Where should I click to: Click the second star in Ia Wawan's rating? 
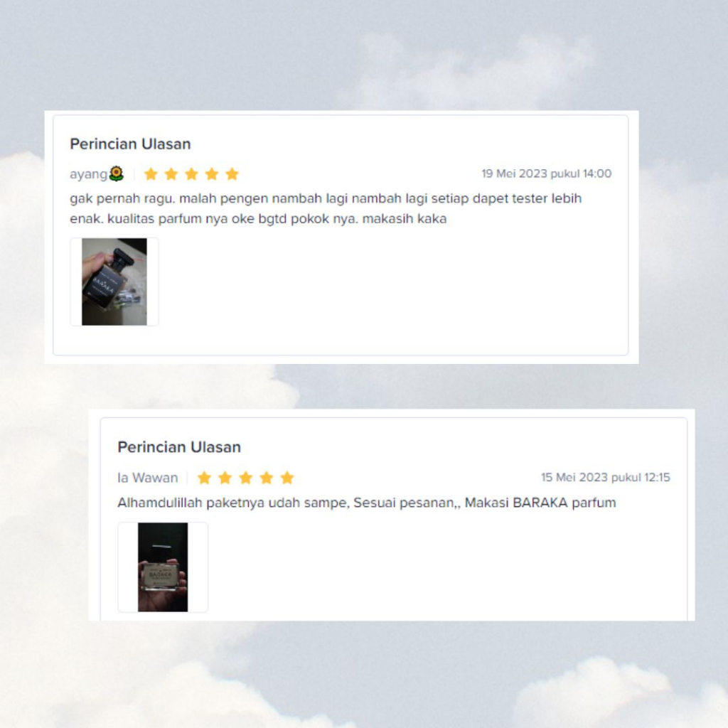[x=225, y=478]
